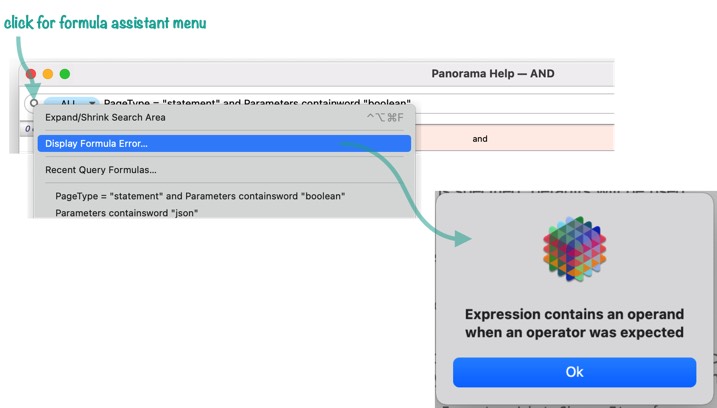Open Recent Query Formulas... menu item
The height and width of the screenshot is (408, 717).
click(224, 170)
